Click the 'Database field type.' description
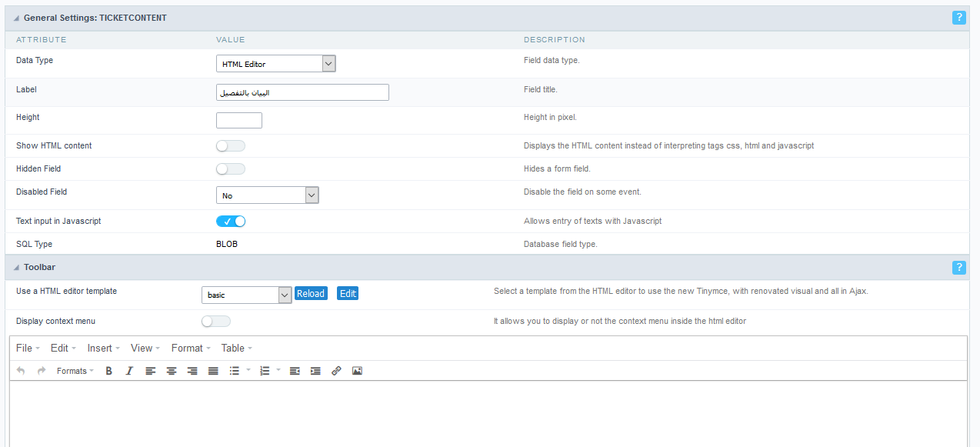The image size is (980, 447). (560, 244)
